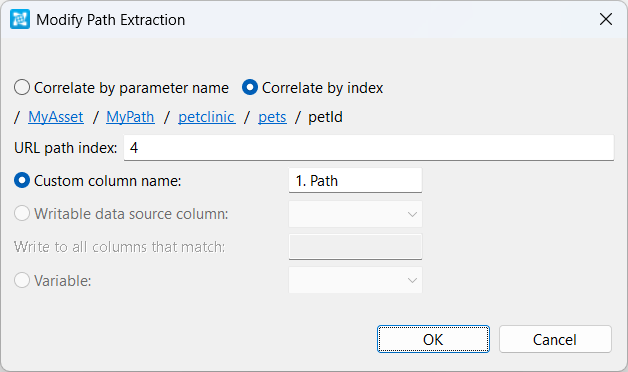The image size is (628, 372).
Task: Click the application icon in the title bar
Action: coord(20,19)
